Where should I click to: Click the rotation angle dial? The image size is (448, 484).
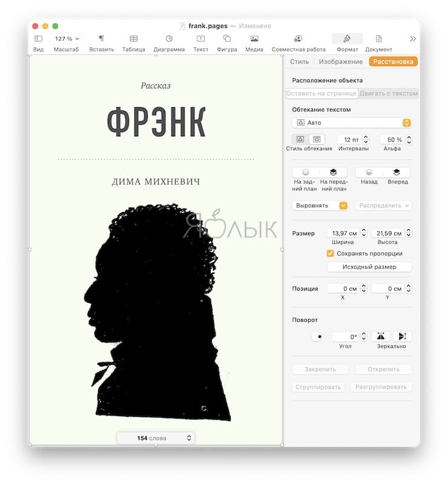[317, 336]
